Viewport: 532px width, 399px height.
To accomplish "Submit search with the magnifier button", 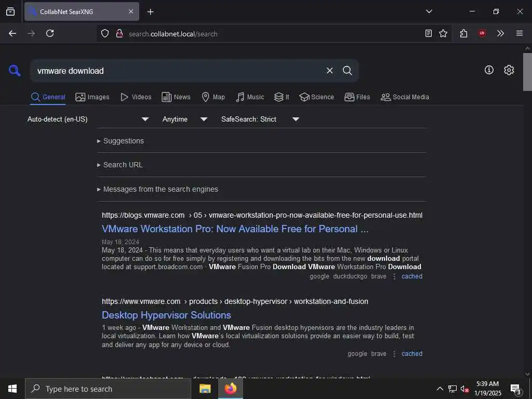I will pyautogui.click(x=347, y=71).
